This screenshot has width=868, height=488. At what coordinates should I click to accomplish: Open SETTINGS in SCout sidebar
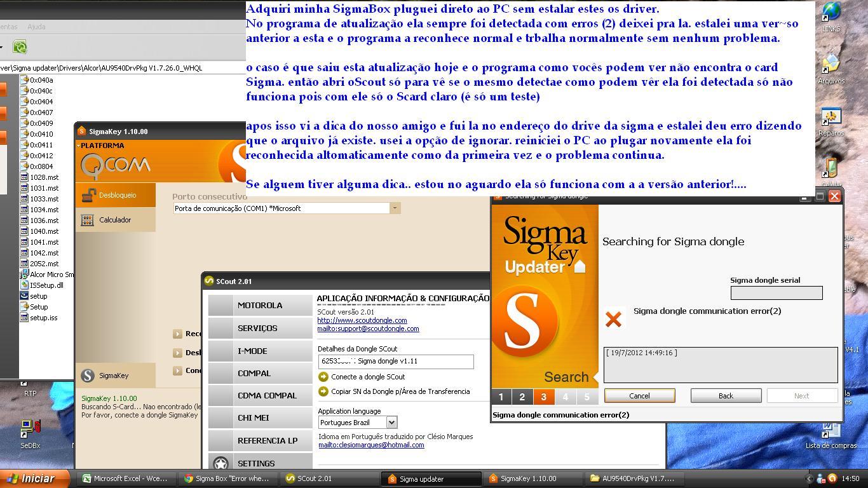pos(261,463)
